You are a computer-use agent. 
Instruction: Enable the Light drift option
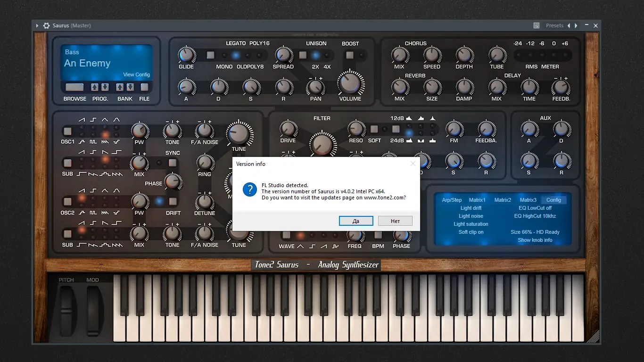(x=471, y=208)
